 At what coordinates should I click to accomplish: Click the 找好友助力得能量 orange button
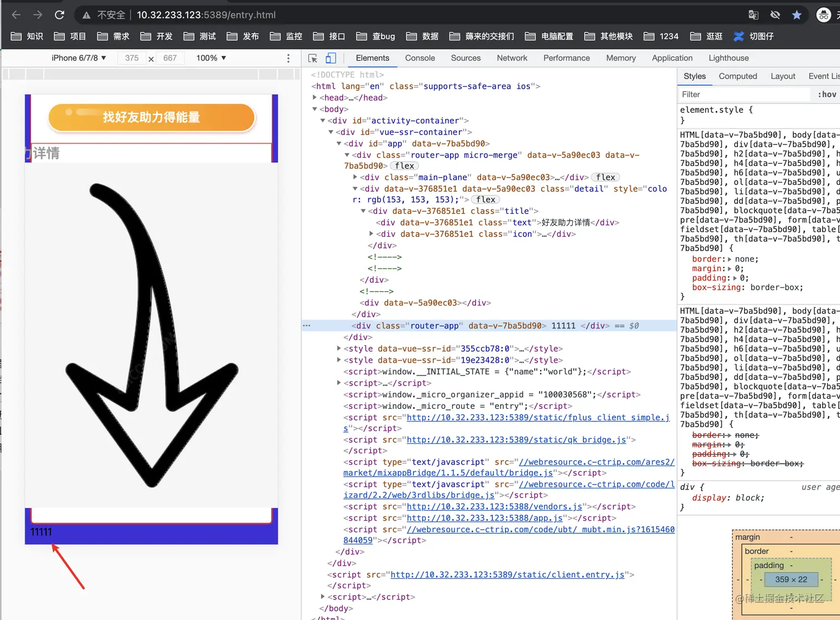151,117
